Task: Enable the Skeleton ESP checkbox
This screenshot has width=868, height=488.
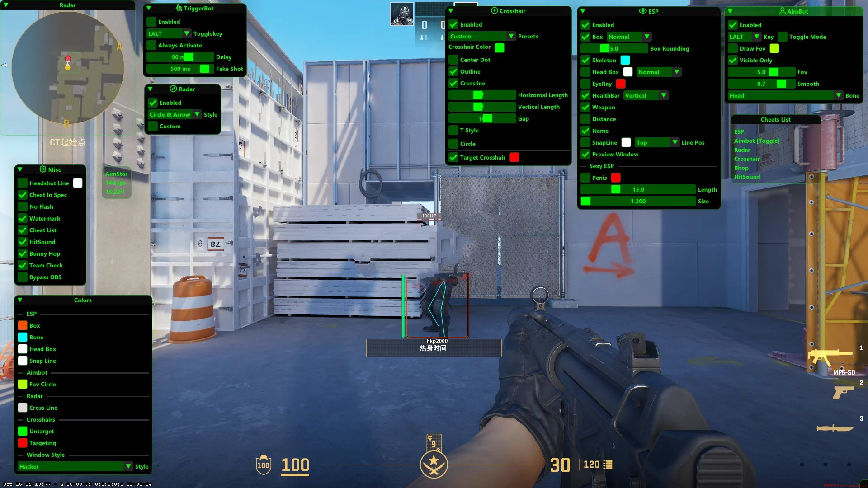Action: click(x=587, y=60)
